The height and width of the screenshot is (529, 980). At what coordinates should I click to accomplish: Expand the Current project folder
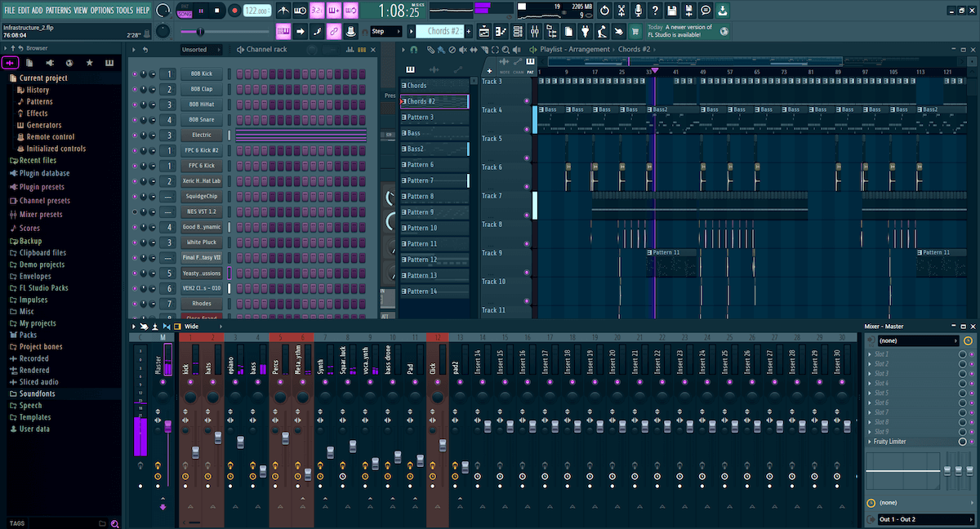(x=43, y=78)
